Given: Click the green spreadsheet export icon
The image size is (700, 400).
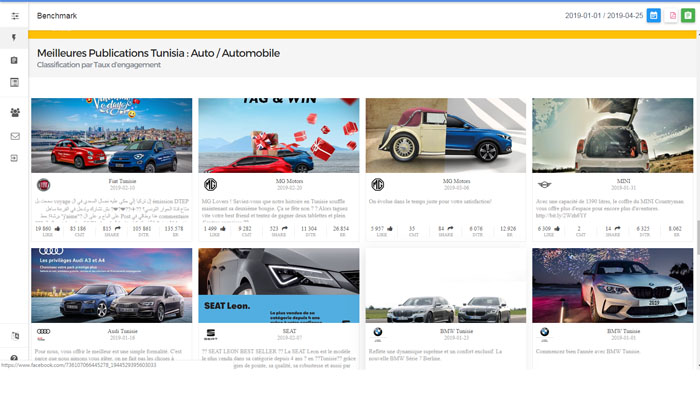Looking at the screenshot, I should coord(688,16).
